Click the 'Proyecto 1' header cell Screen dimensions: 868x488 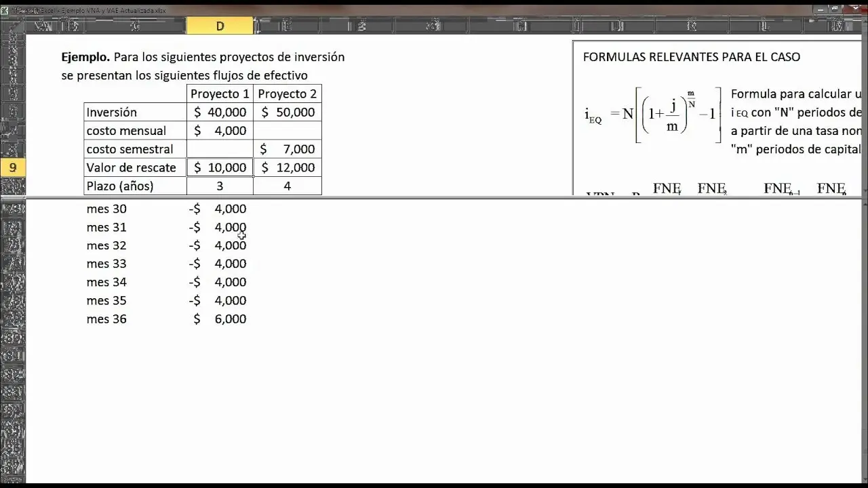[220, 94]
